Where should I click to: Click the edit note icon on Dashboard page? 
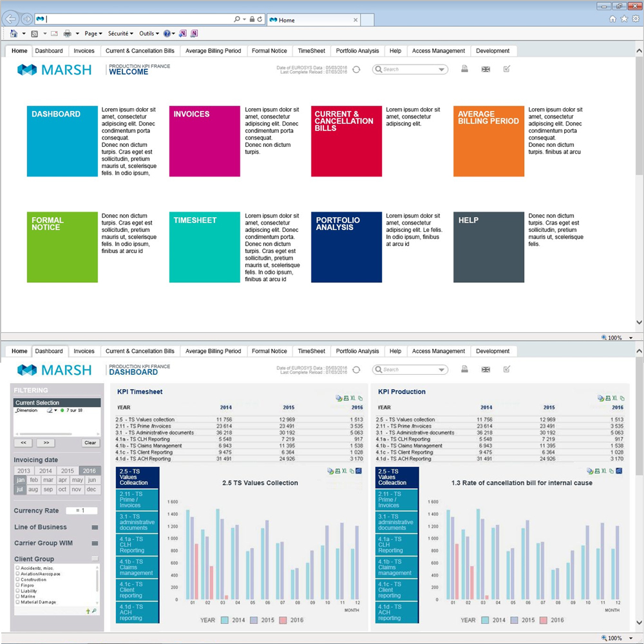tap(507, 369)
